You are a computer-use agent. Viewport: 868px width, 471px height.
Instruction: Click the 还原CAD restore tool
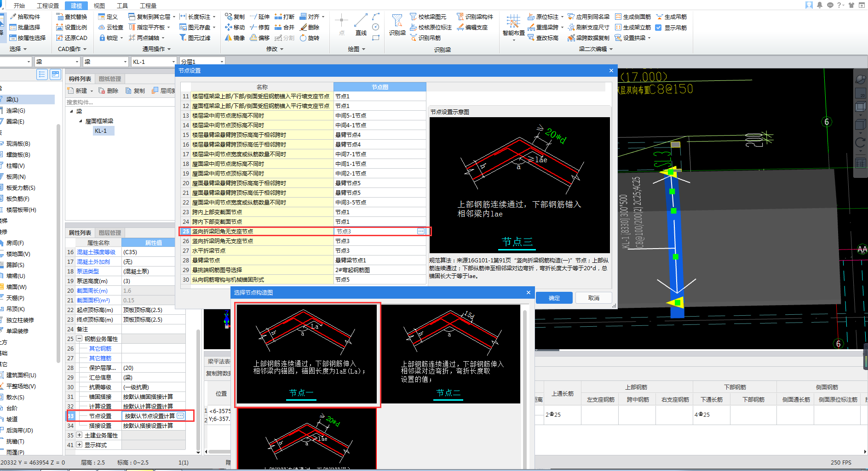(x=72, y=38)
